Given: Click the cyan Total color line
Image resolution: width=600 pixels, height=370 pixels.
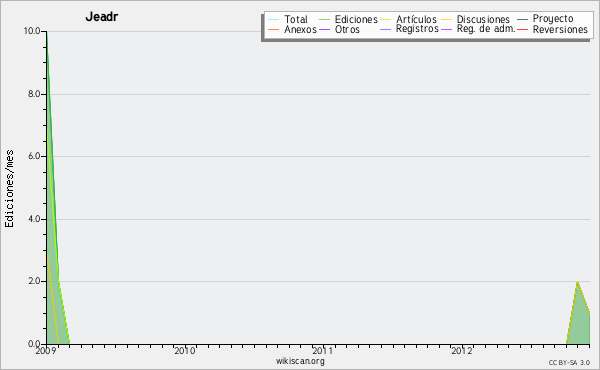Looking at the screenshot, I should 274,20.
